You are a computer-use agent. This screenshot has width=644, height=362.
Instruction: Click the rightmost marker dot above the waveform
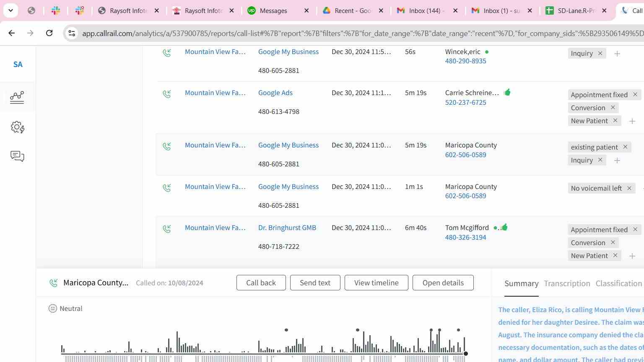[458, 330]
